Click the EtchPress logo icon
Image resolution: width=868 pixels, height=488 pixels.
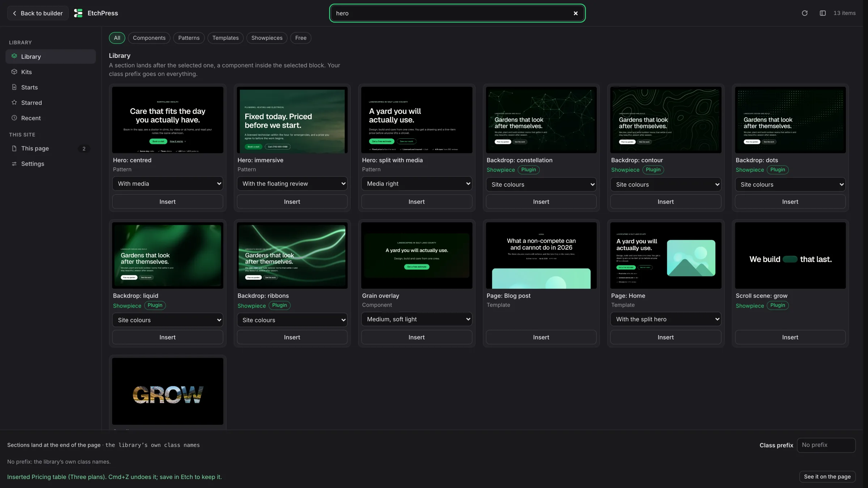(x=78, y=13)
